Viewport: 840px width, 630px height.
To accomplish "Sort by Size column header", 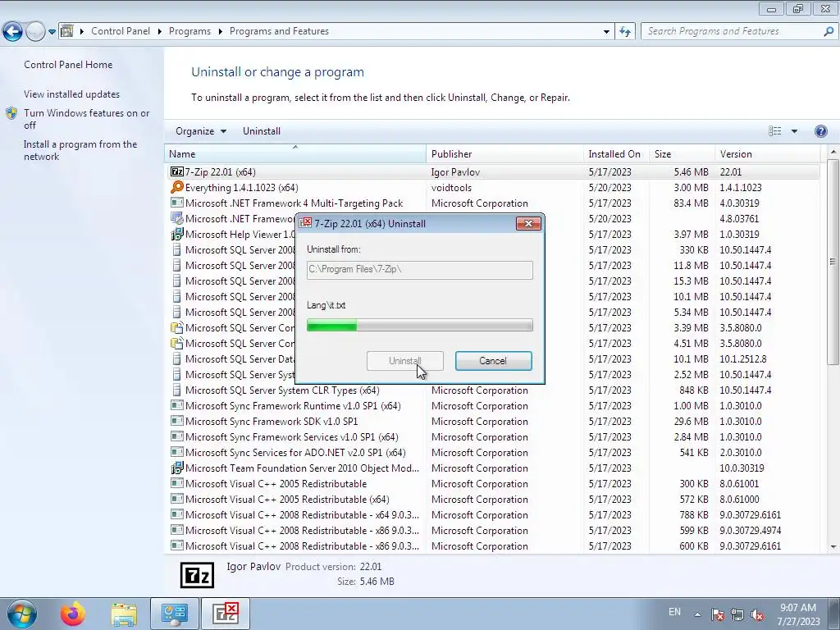I will pyautogui.click(x=682, y=153).
